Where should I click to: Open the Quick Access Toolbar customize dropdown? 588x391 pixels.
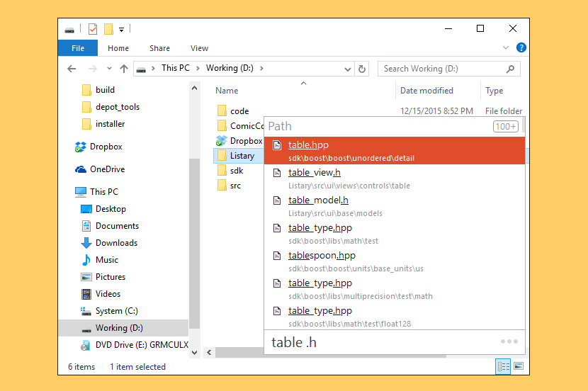[x=122, y=30]
